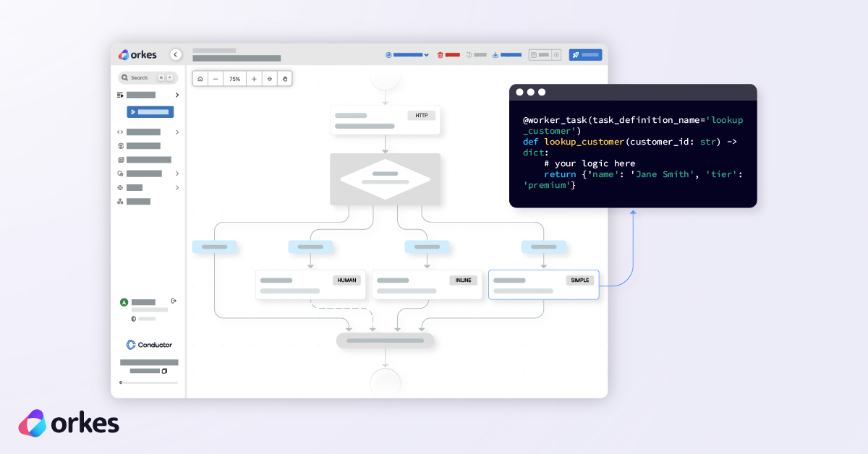The image size is (868, 454).
Task: Select the INLINE task node
Action: [x=427, y=285]
